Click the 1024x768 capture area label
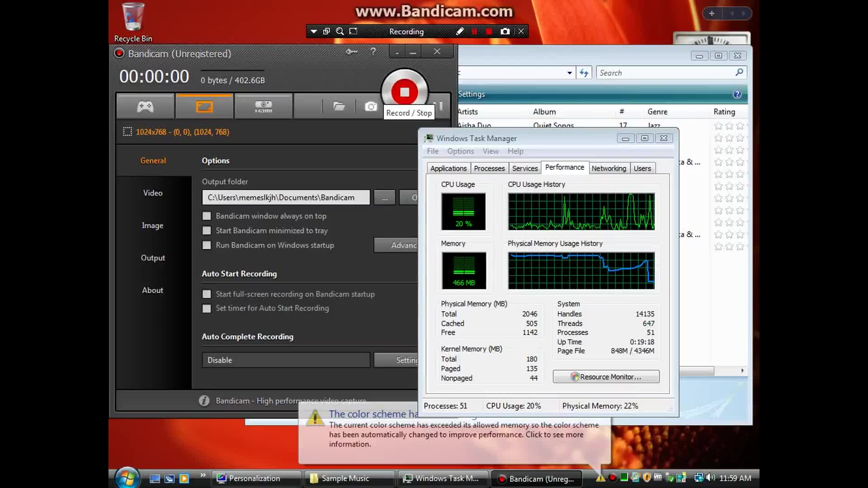868x488 pixels. pos(182,132)
